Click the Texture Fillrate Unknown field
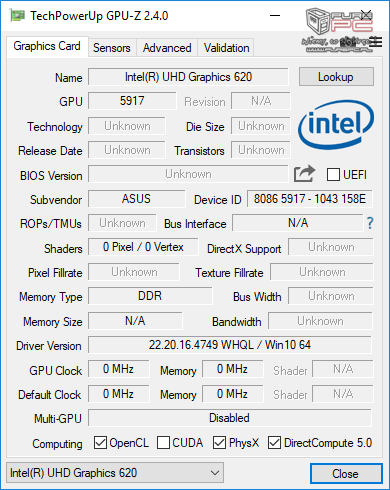Image resolution: width=390 pixels, height=490 pixels. coord(322,272)
